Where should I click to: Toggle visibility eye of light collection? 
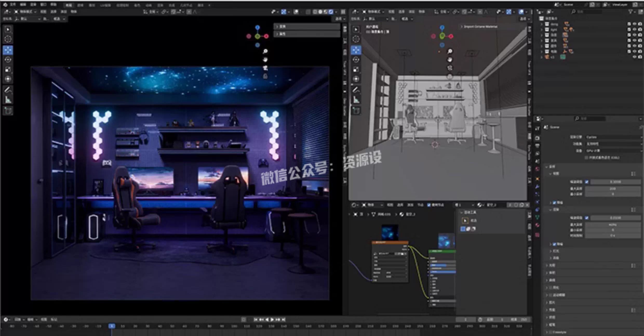(x=634, y=29)
